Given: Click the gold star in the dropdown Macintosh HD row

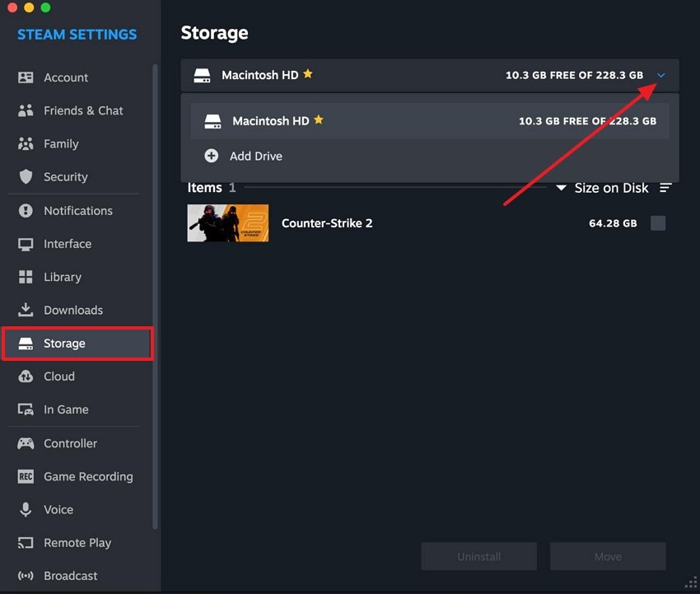Looking at the screenshot, I should (319, 119).
